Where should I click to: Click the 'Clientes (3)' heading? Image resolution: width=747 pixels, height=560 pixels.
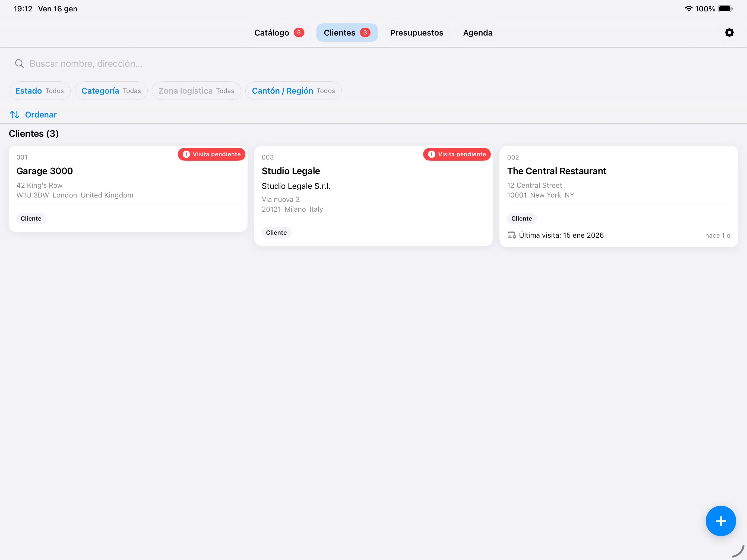[x=33, y=134]
